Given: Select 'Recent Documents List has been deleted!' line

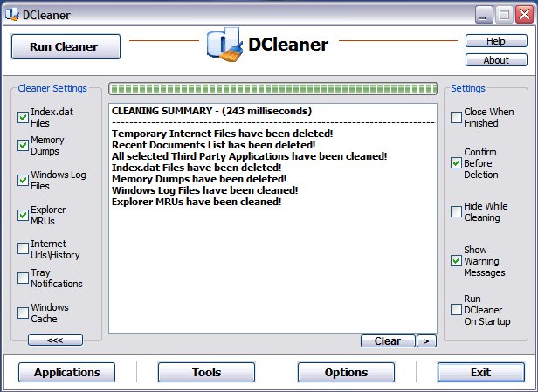Looking at the screenshot, I should click(x=214, y=145).
